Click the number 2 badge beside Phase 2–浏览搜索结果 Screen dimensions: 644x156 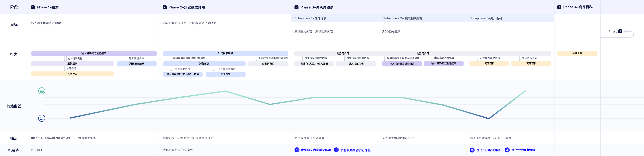(x=164, y=7)
